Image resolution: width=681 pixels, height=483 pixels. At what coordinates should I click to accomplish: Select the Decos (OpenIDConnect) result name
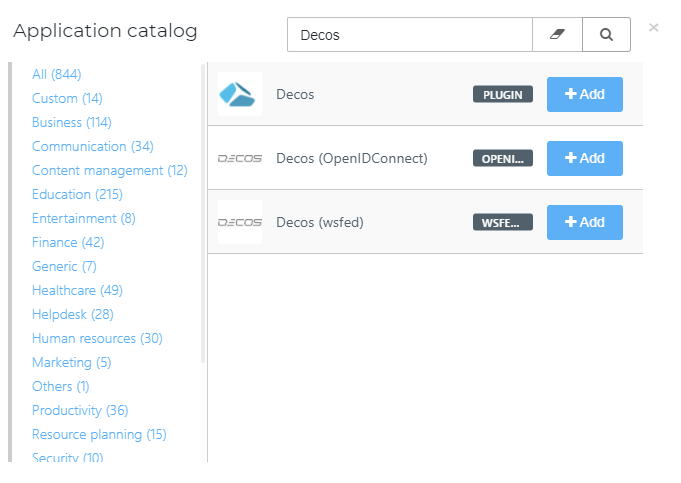(352, 158)
